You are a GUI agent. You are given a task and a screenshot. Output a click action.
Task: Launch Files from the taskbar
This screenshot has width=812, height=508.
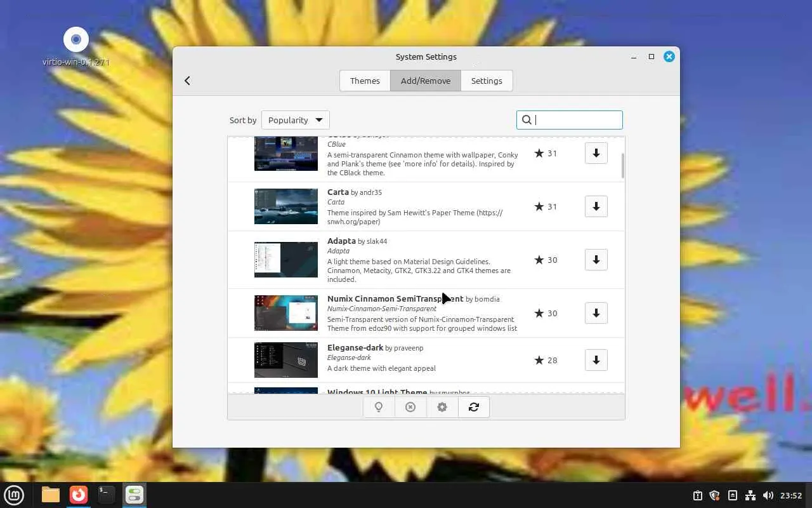click(x=51, y=495)
